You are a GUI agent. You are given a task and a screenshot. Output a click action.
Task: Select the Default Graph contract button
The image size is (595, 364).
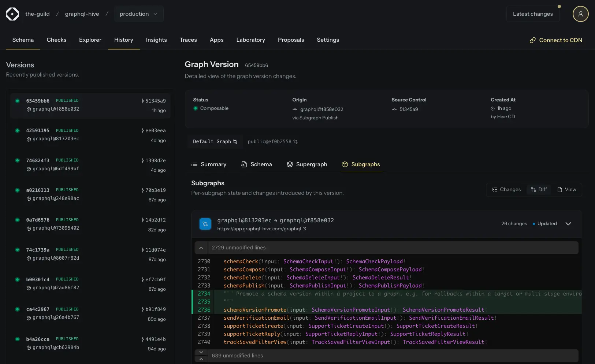tap(215, 142)
